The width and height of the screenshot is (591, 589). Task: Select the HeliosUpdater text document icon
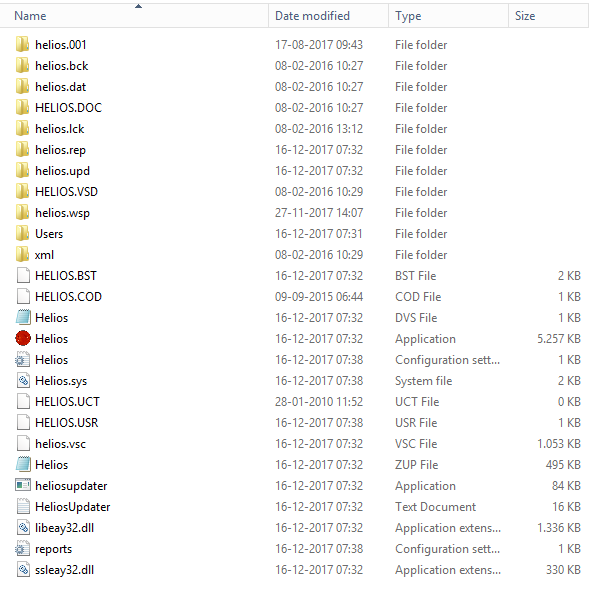point(23,506)
